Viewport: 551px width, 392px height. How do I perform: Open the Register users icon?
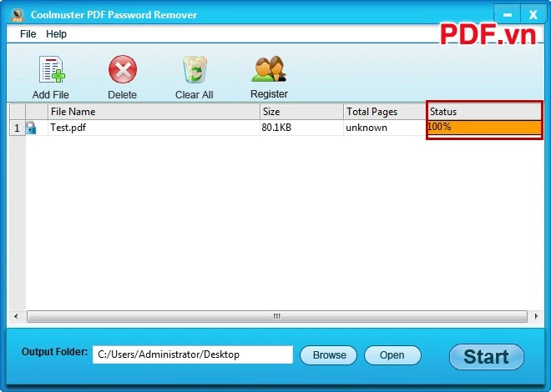point(269,68)
